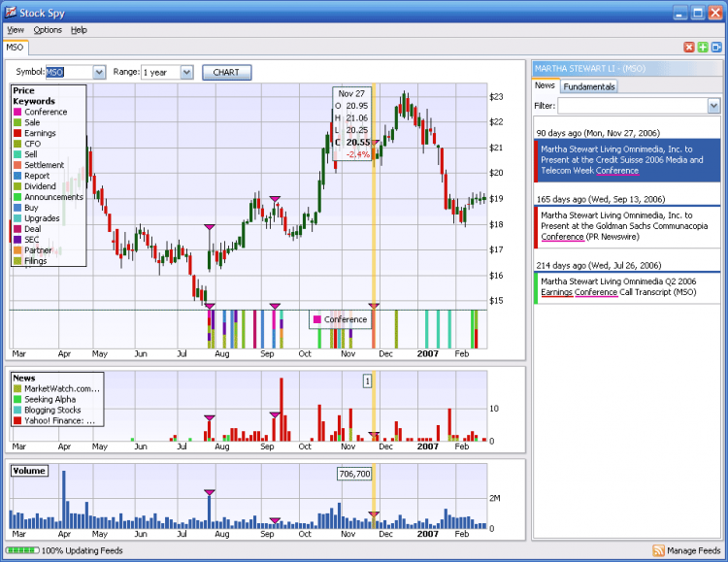Click the conference marker above August price candle
This screenshot has width=728, height=562.
[210, 227]
